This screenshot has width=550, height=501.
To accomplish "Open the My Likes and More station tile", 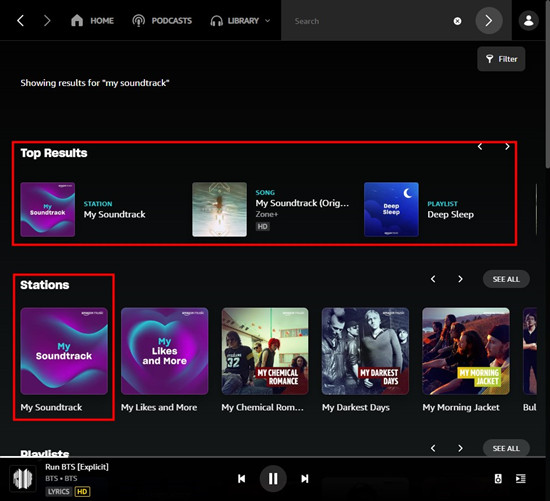I will (165, 351).
